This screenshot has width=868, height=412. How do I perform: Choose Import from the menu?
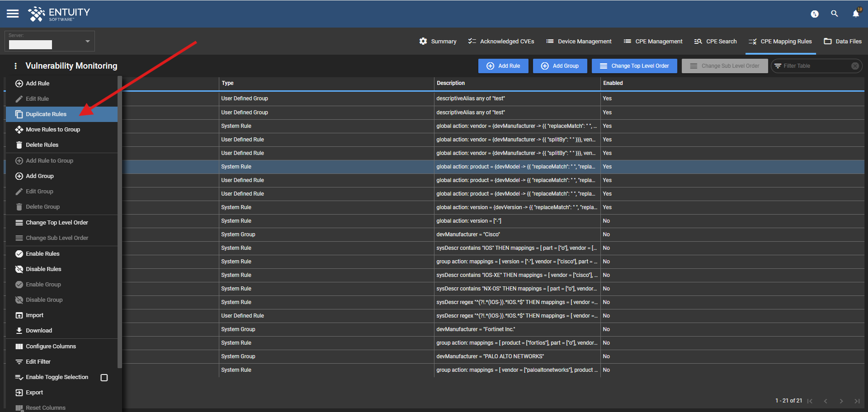pos(61,315)
